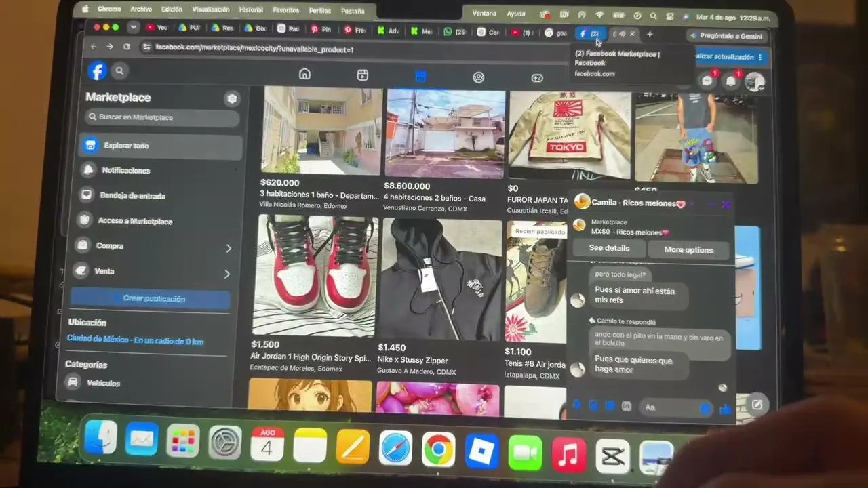
Task: Open Roblox from the Dock
Action: [482, 451]
